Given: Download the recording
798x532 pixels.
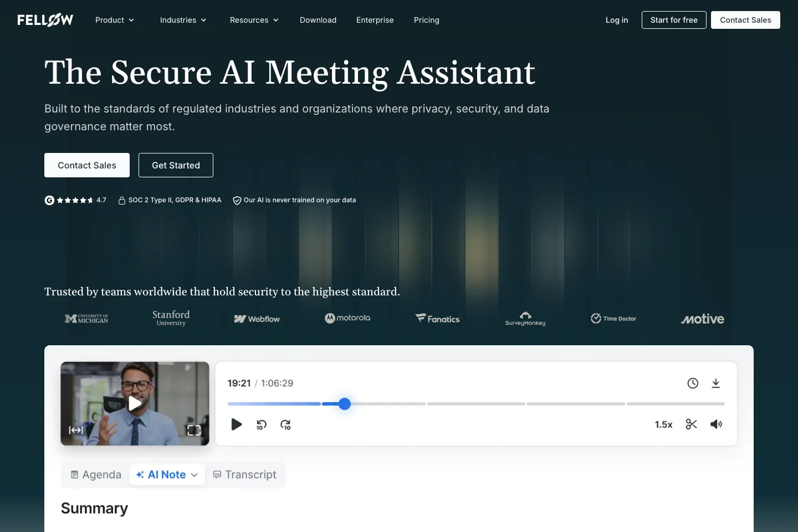Looking at the screenshot, I should click(x=716, y=383).
